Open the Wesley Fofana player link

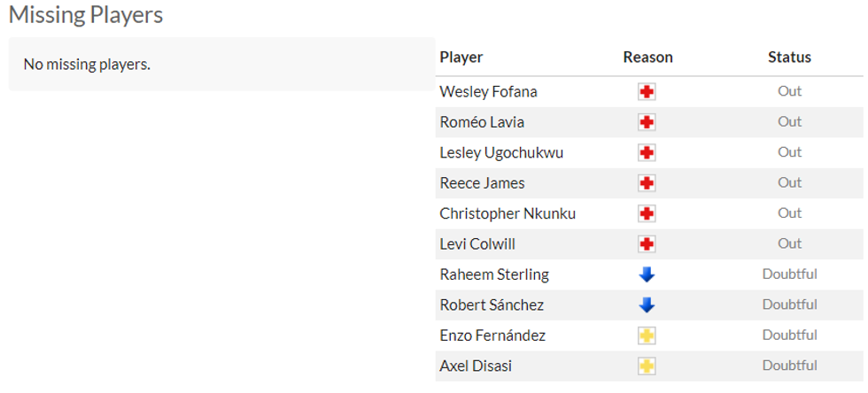(x=488, y=92)
